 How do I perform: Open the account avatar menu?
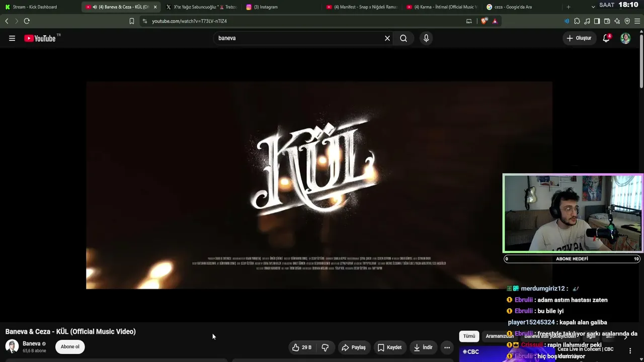pos(625,38)
